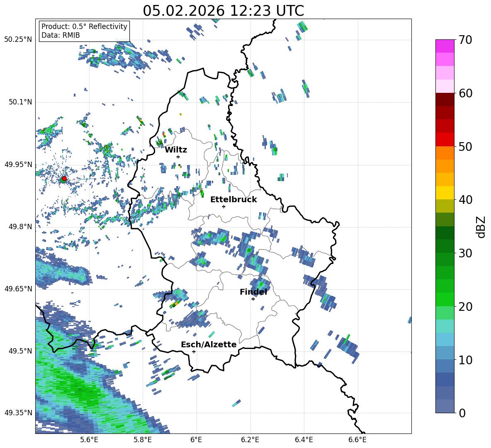Click the orange colorbar segment below 50
Viewport: 491px width, 448px height.
point(445,153)
